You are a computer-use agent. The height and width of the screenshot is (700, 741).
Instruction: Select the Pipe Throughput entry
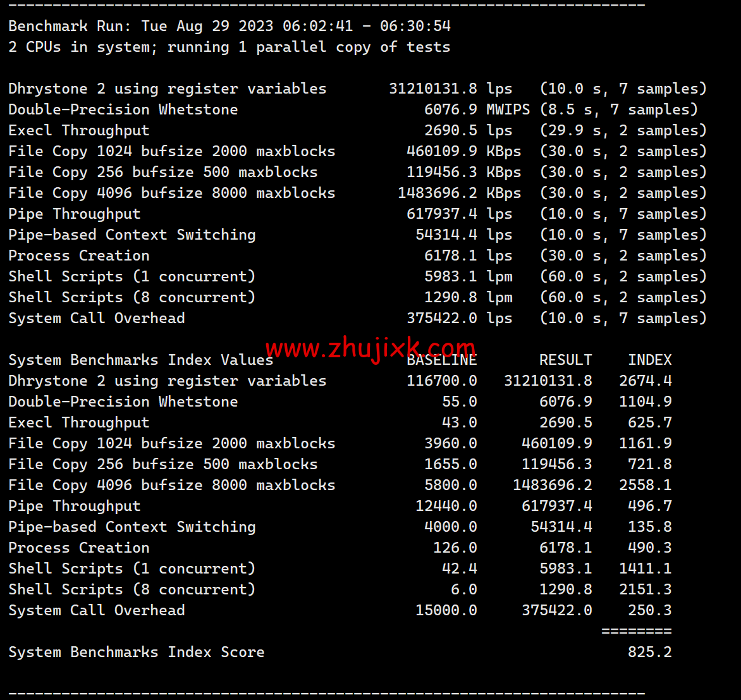pos(74,214)
